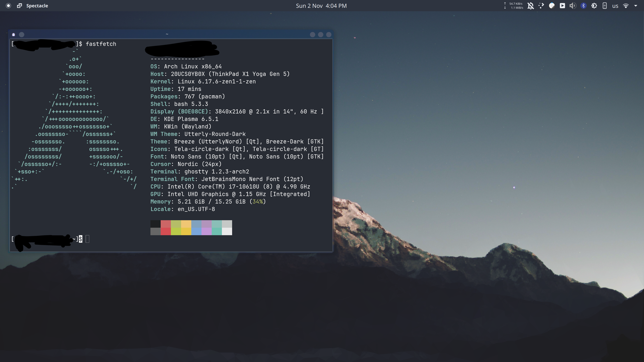Screen dimensions: 644x362
Task: Toggle Do Not Disturb notifications bell
Action: coord(530,6)
